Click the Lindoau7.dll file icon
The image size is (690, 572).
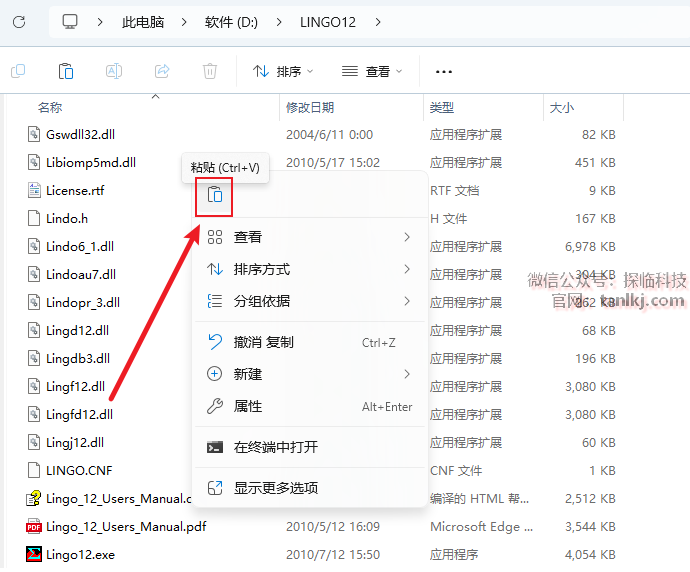coord(34,275)
